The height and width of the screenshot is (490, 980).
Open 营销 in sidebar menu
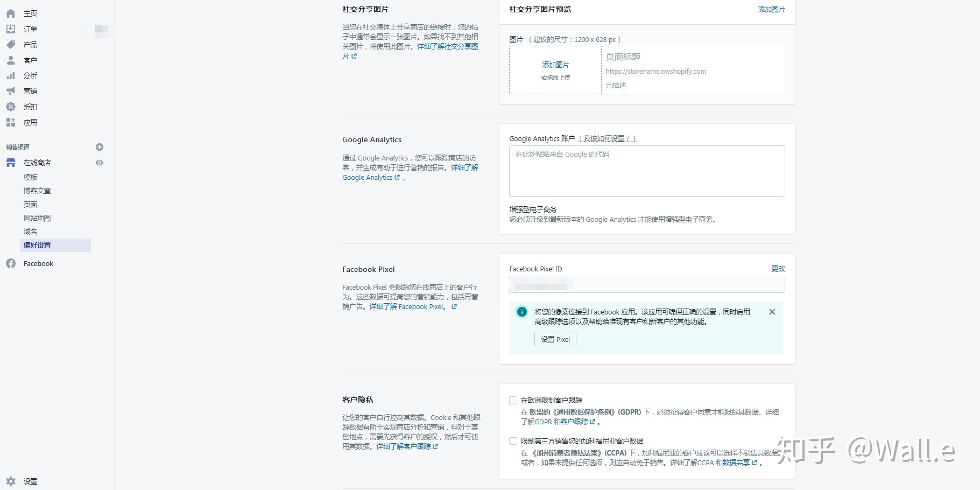tap(31, 91)
